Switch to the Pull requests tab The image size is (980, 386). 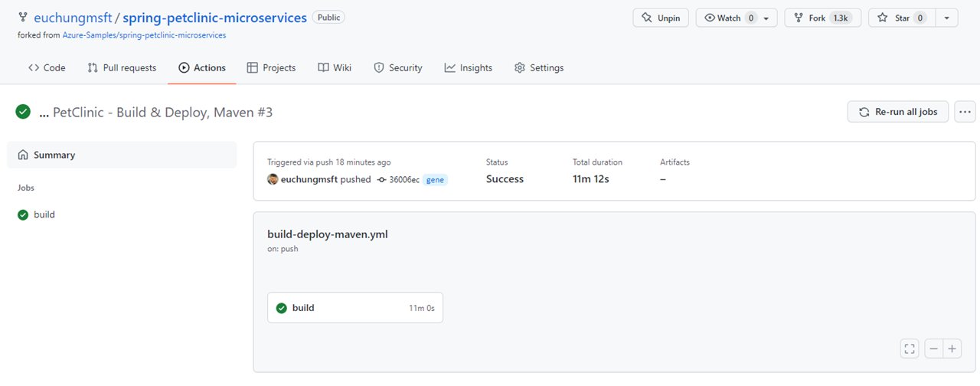[122, 67]
